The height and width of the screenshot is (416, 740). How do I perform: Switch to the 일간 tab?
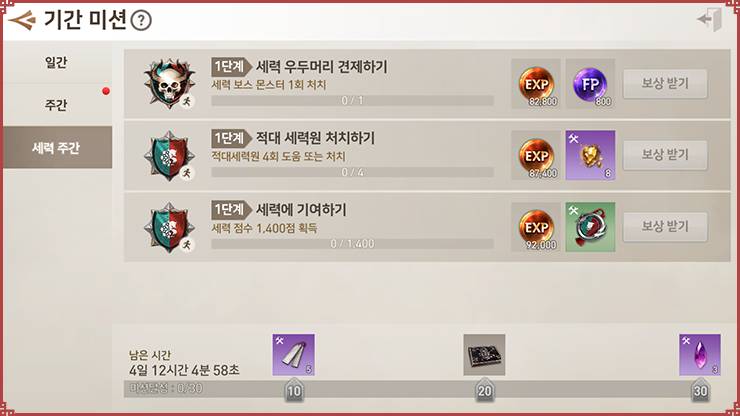[x=57, y=62]
